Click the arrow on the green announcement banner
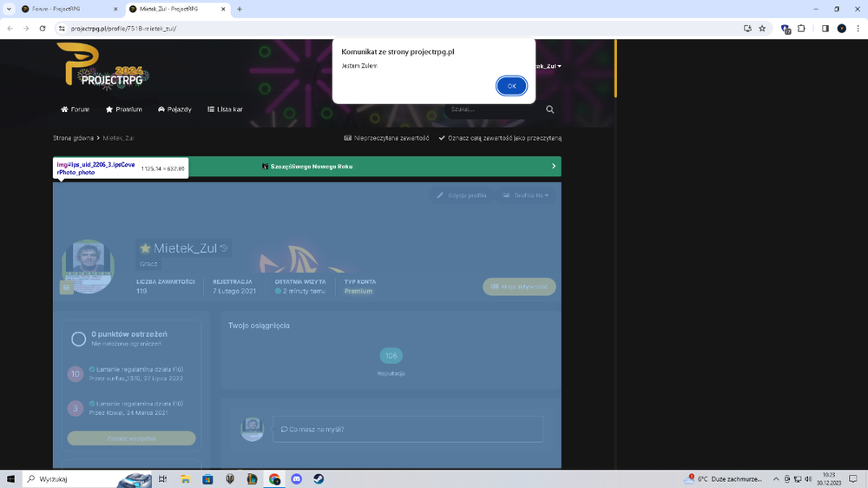Viewport: 868px width, 488px height. coord(553,166)
